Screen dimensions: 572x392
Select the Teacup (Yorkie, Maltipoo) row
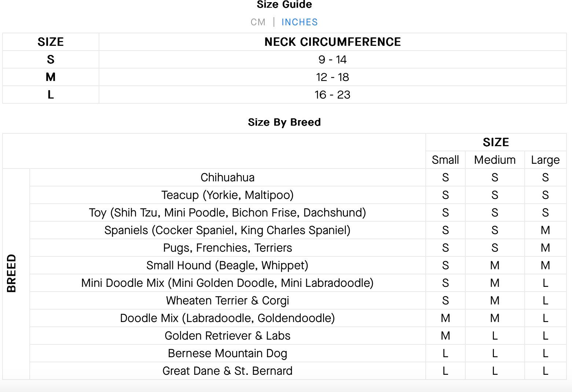coord(227,195)
